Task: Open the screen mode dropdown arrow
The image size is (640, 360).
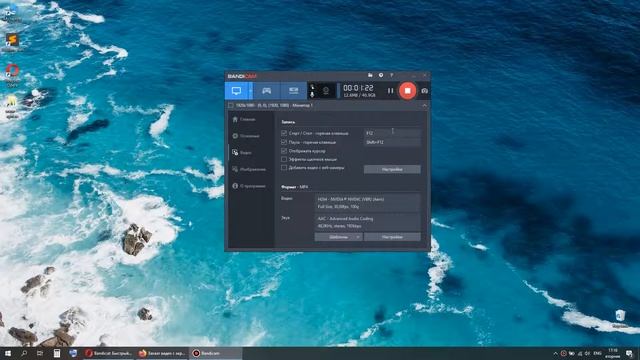Action: point(251,91)
